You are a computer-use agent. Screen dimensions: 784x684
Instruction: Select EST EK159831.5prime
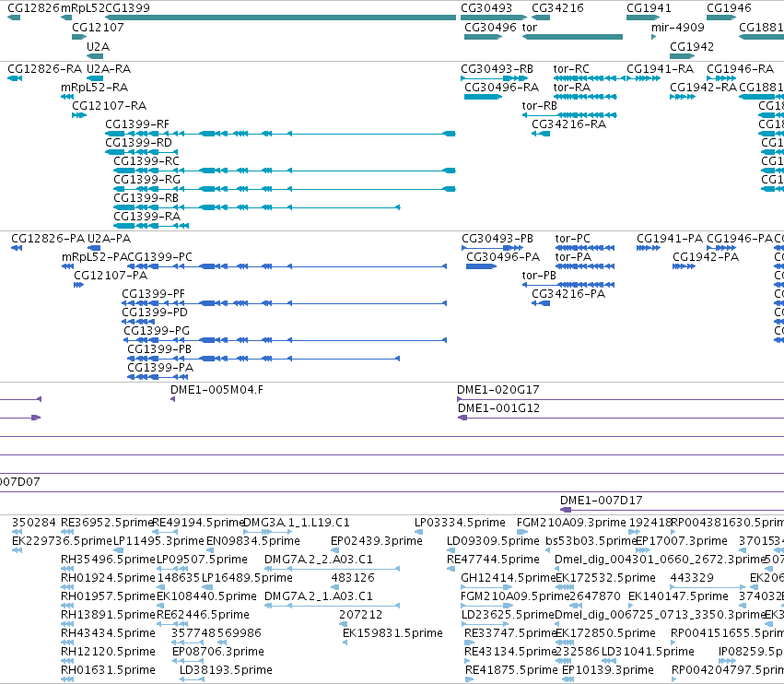345,643
